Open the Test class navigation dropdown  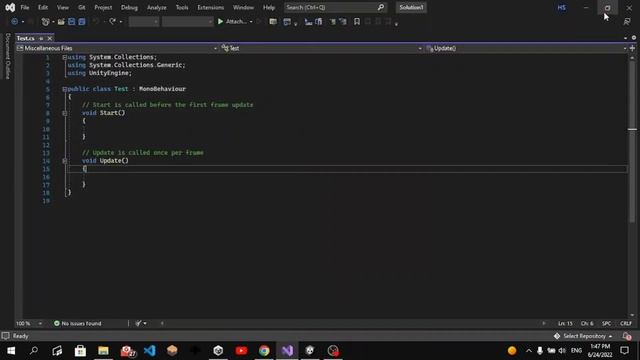[322, 48]
